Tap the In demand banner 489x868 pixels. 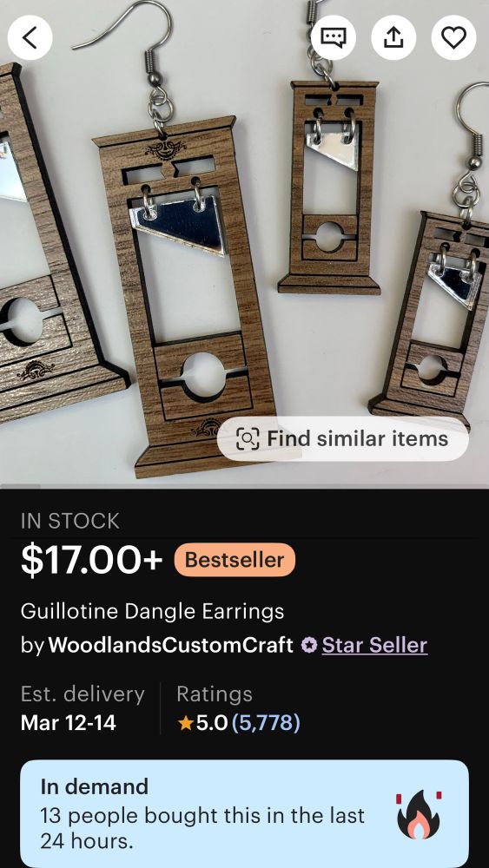[244, 814]
